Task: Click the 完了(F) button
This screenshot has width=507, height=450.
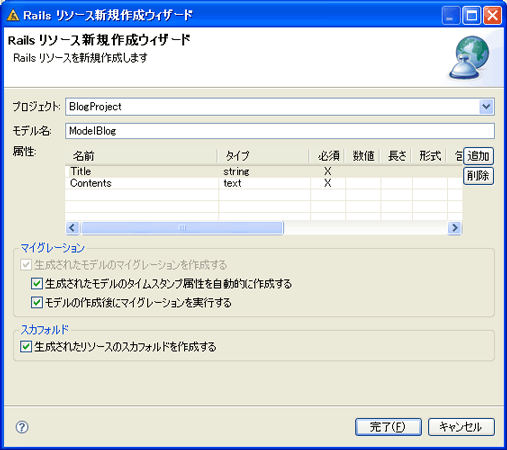Action: (x=388, y=427)
